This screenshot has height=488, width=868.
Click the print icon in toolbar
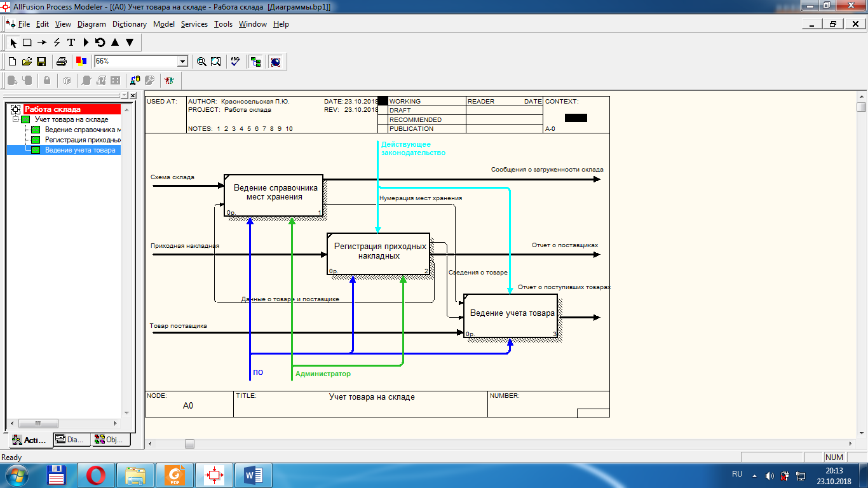pyautogui.click(x=62, y=62)
